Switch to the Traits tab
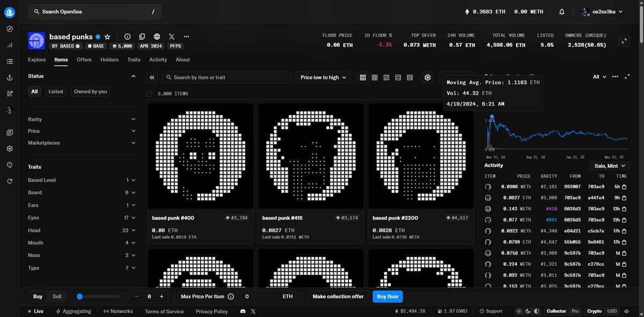 click(134, 60)
